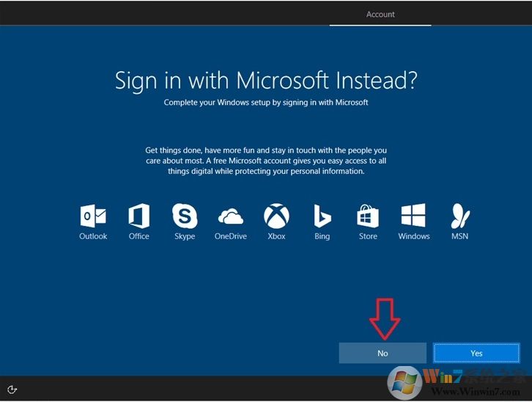Viewport: 532px width, 402px height.
Task: Select the Account tab
Action: point(380,14)
